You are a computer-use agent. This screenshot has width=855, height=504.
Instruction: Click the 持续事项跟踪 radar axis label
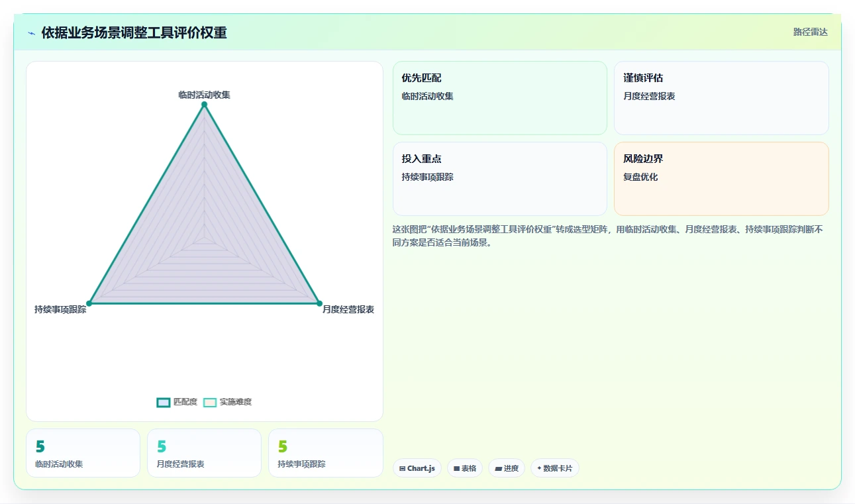[x=60, y=309]
